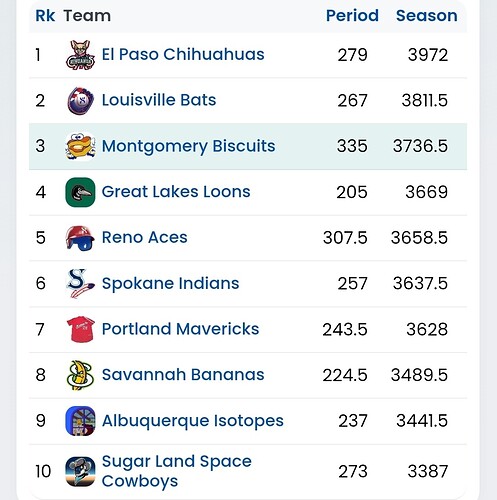The width and height of the screenshot is (497, 500).
Task: Sort standings by the Period column header
Action: [x=352, y=16]
